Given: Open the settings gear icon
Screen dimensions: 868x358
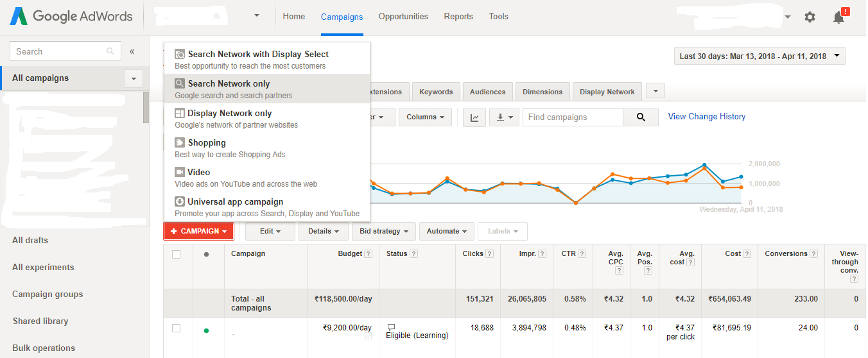Looking at the screenshot, I should coord(810,17).
